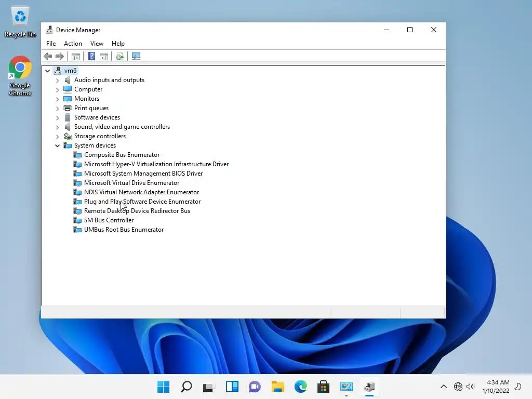Screen dimensions: 532x399
Task: Click Scan for hardware changes monitor icon
Action: [x=136, y=56]
